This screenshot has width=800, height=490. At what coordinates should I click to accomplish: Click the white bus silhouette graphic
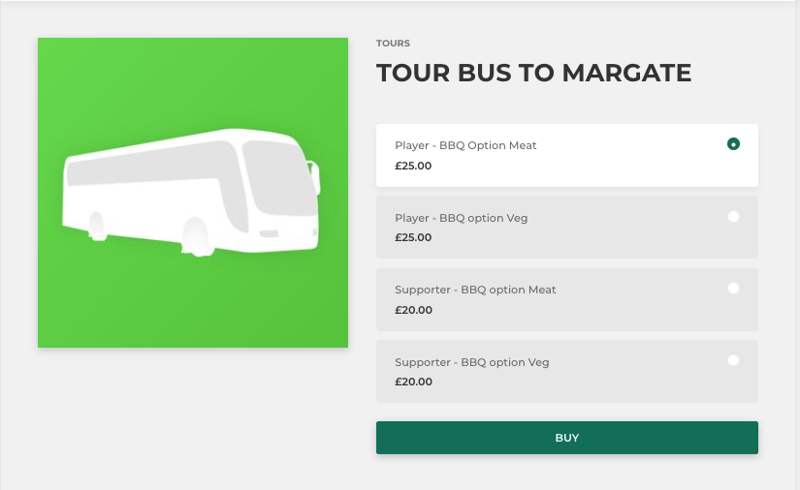(191, 192)
